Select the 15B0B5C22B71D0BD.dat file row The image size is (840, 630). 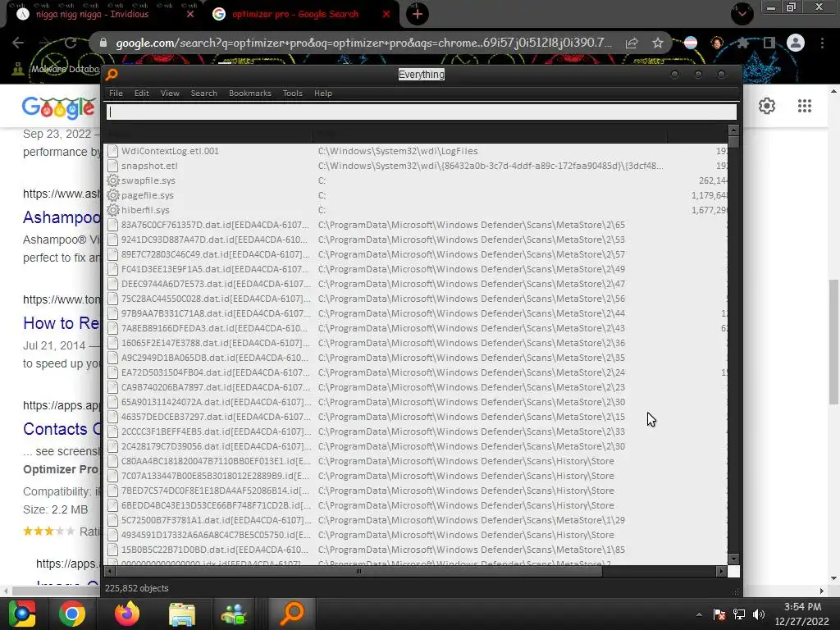tap(416, 550)
